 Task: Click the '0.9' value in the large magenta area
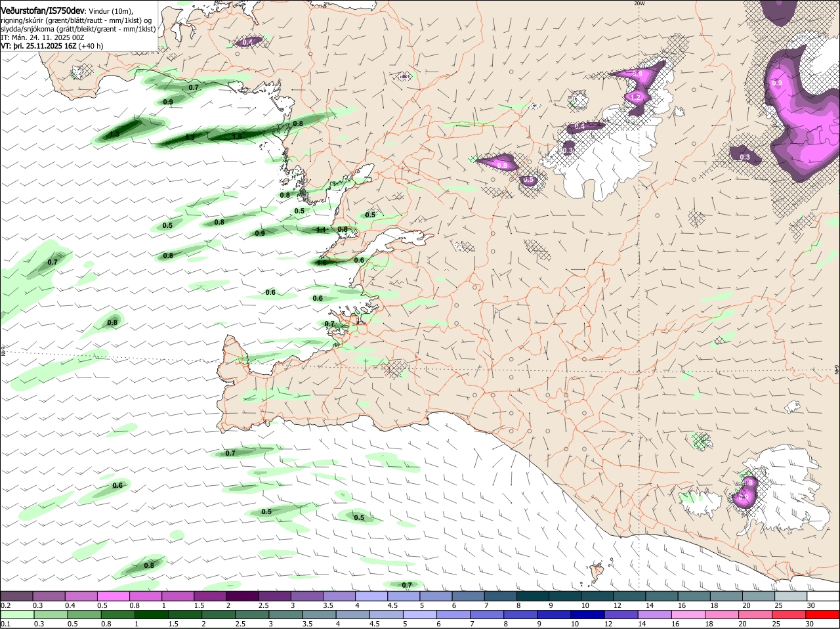[x=777, y=83]
